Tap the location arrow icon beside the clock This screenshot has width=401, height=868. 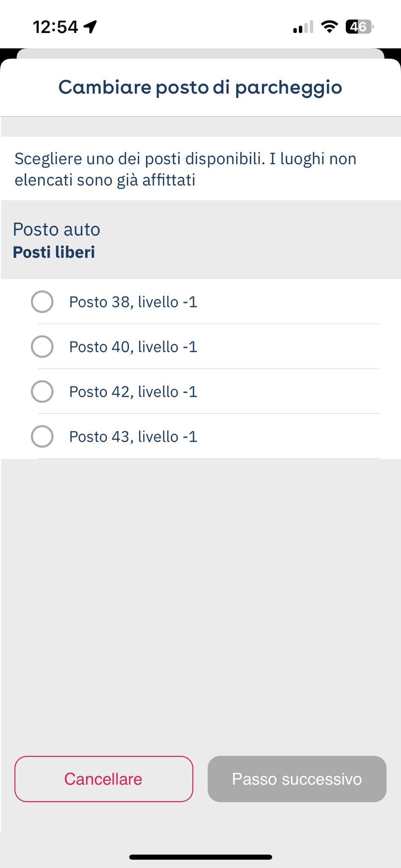coord(90,27)
